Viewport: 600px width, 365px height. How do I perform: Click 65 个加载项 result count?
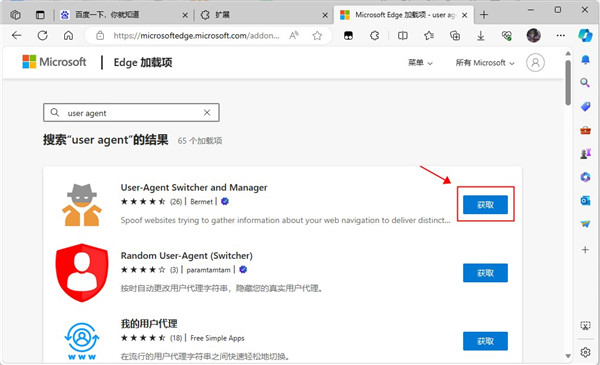coord(200,141)
